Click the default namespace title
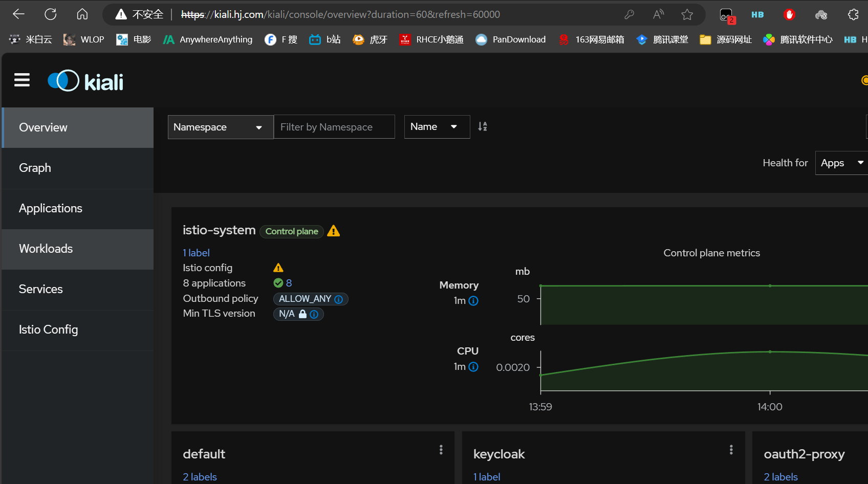868x484 pixels. pyautogui.click(x=204, y=454)
